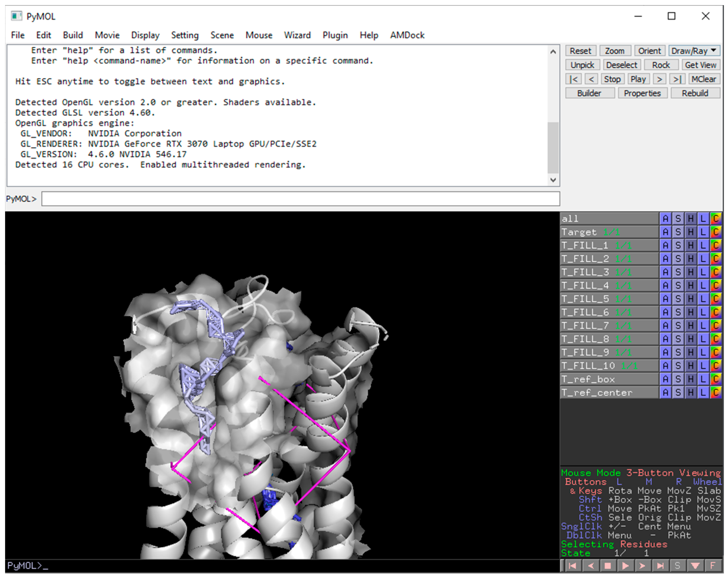
Task: Open the A action menu for T_ref_box
Action: (666, 379)
